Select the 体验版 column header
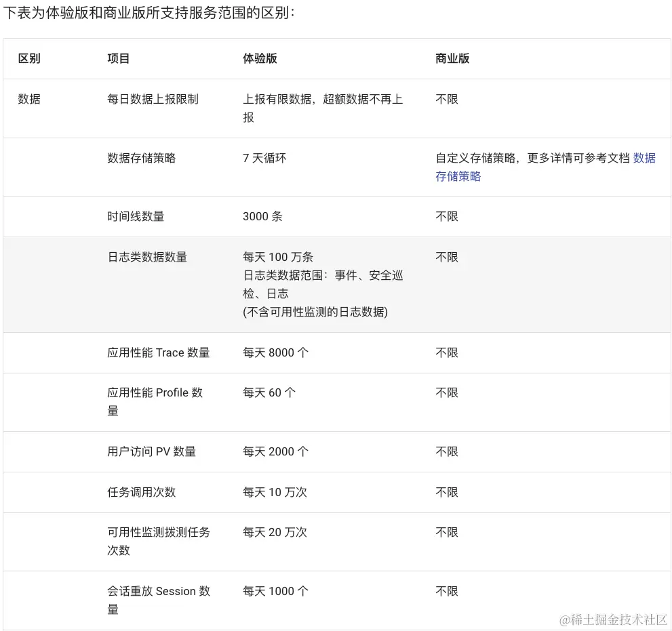This screenshot has width=672, height=631. (260, 58)
